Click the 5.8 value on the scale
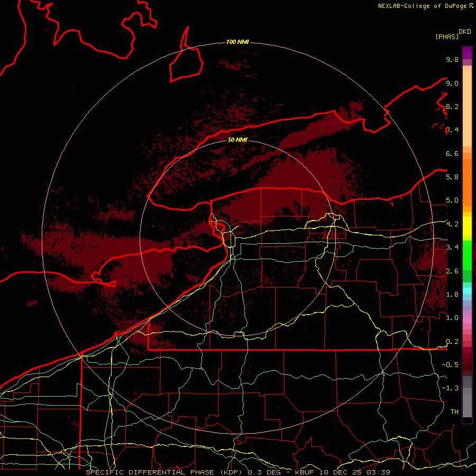The width and height of the screenshot is (476, 476). click(x=452, y=177)
